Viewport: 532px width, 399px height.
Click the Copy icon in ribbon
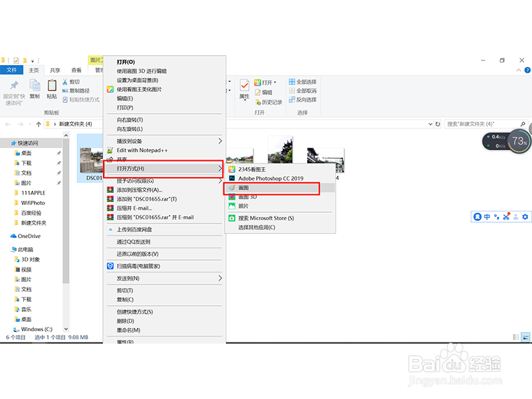pos(35,86)
